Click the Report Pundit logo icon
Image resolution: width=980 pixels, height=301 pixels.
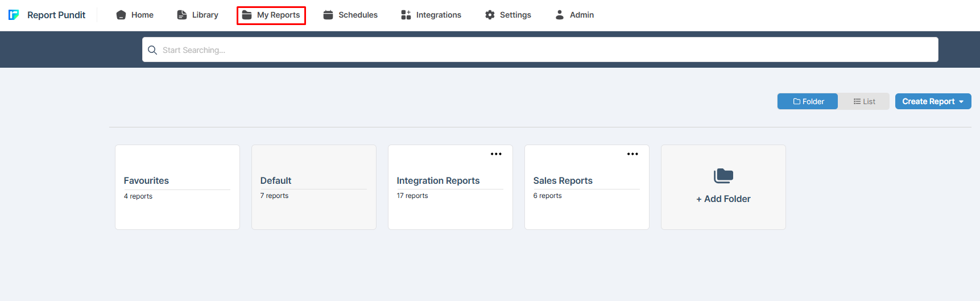click(14, 15)
